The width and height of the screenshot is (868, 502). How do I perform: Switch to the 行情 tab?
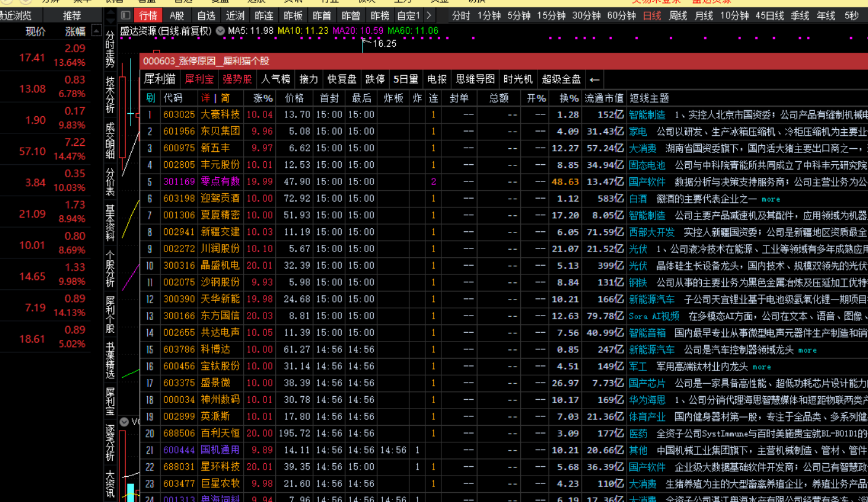(x=148, y=15)
